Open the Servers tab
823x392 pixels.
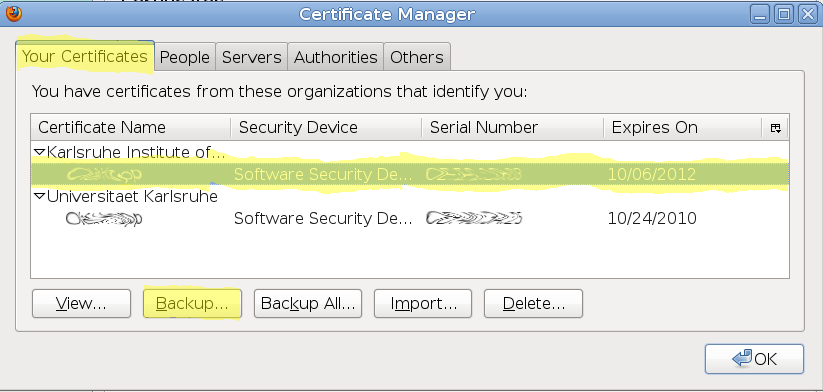click(x=252, y=57)
